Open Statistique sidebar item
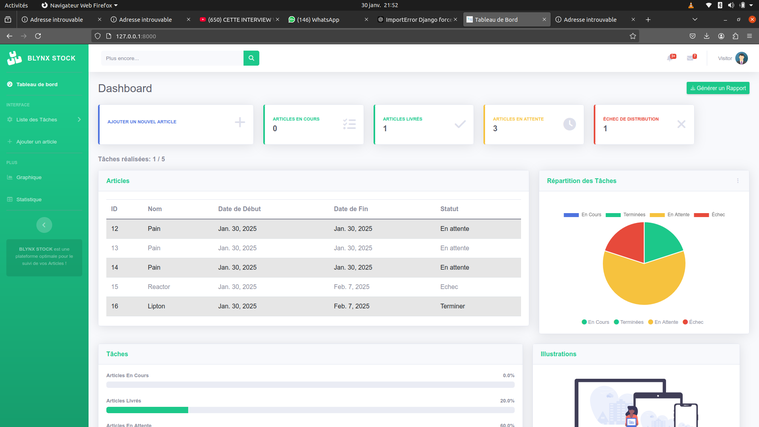Screen dimensions: 759x427 29,199
